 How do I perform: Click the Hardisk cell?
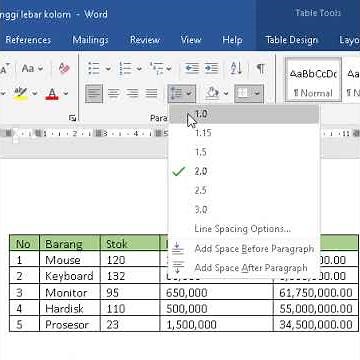pos(70,308)
